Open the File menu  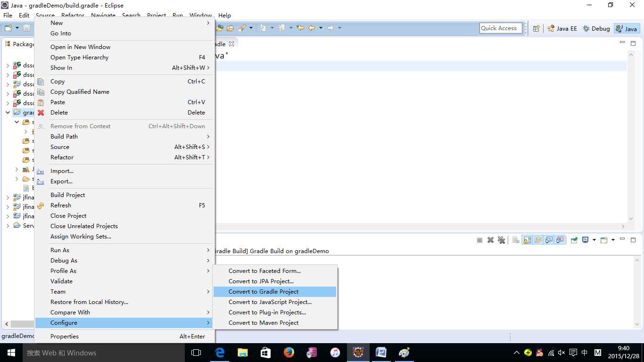[x=8, y=15]
